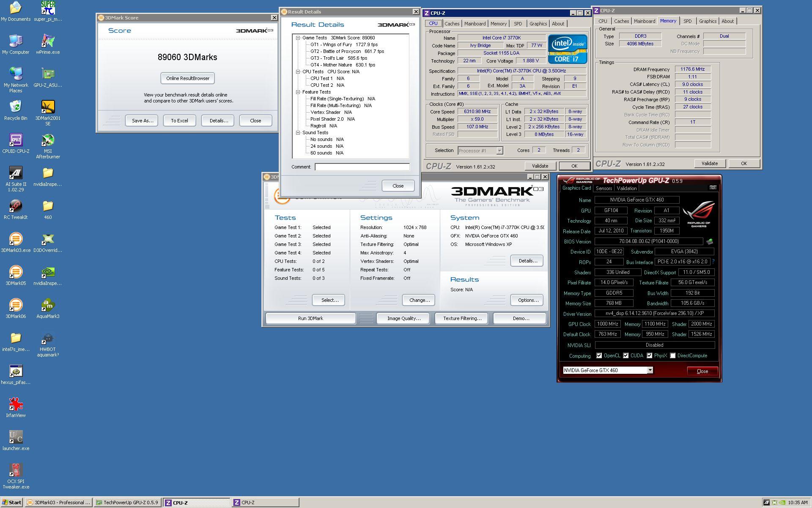
Task: Open the My Computer desktop icon
Action: 16,44
